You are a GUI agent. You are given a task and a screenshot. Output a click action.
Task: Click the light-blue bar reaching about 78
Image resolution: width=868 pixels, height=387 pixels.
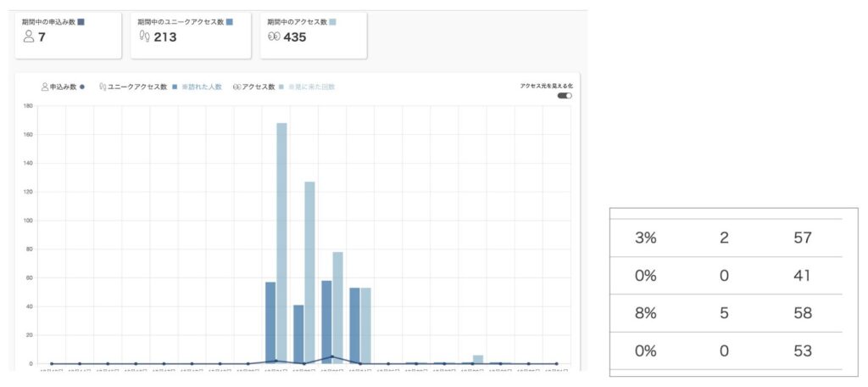337,308
